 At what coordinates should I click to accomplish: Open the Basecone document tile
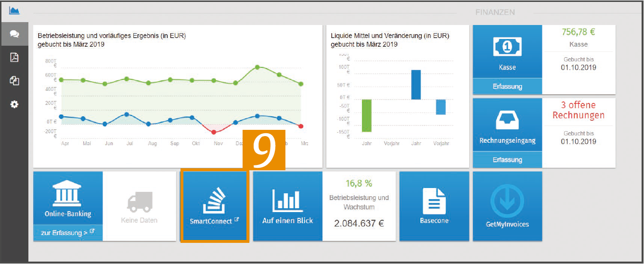coord(434,206)
